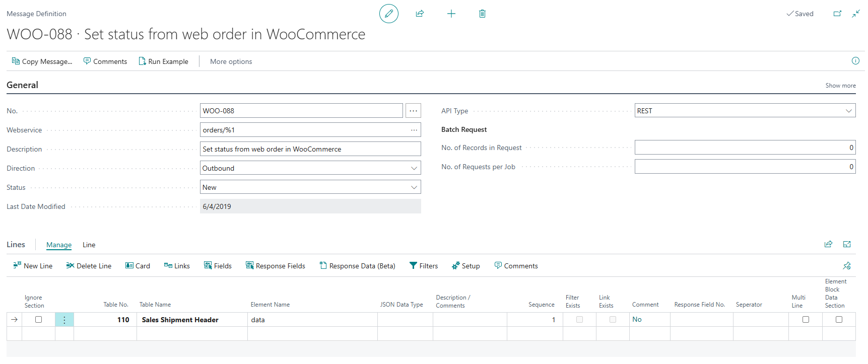Toggle Ignore Section checkbox for data row
The image size is (868, 364).
(x=38, y=320)
